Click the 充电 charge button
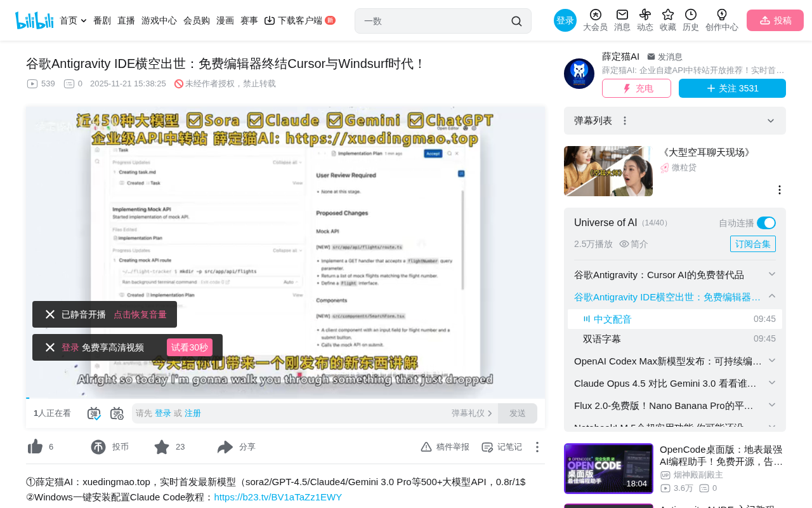 click(636, 88)
